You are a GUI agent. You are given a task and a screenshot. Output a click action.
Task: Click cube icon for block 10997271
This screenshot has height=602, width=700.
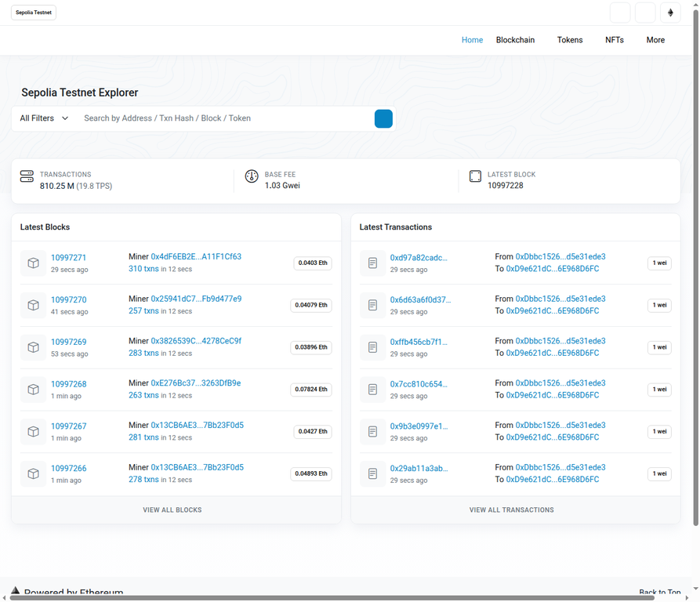pos(34,263)
